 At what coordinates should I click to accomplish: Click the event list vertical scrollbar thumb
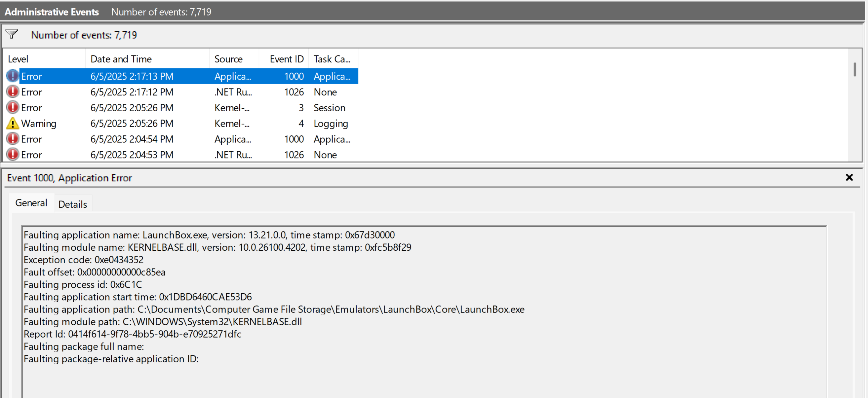click(x=854, y=69)
